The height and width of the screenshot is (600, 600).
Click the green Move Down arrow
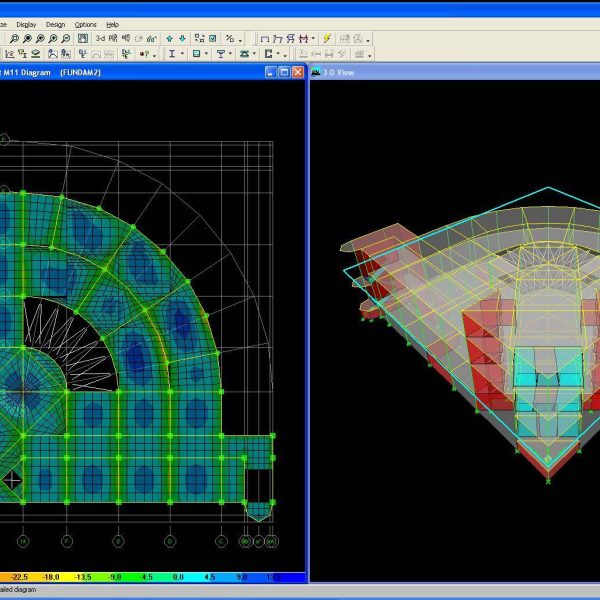tap(180, 38)
